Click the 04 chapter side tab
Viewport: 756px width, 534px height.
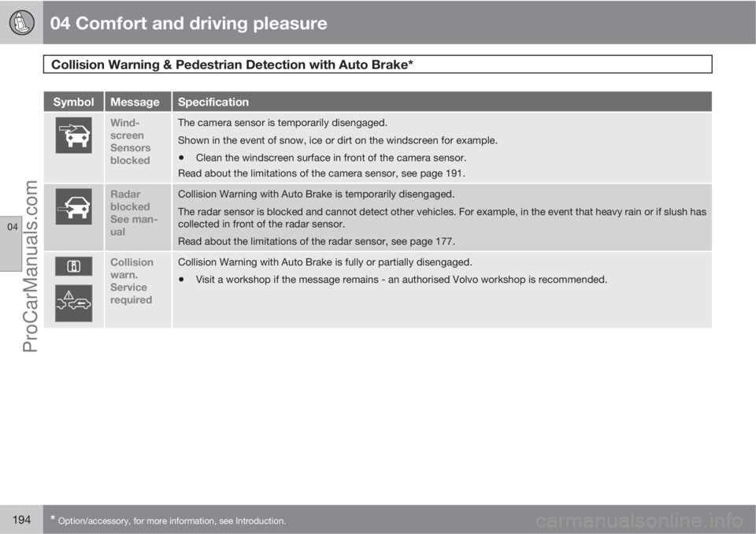pyautogui.click(x=11, y=244)
